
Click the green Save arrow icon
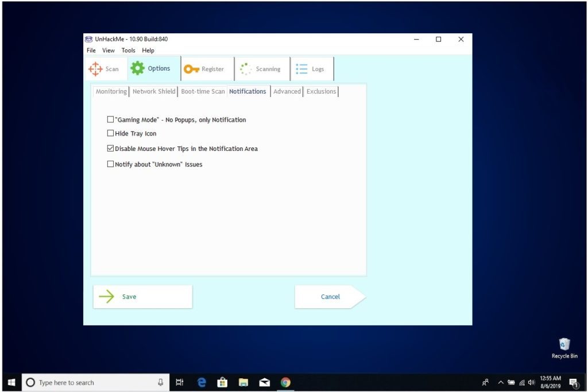click(107, 296)
